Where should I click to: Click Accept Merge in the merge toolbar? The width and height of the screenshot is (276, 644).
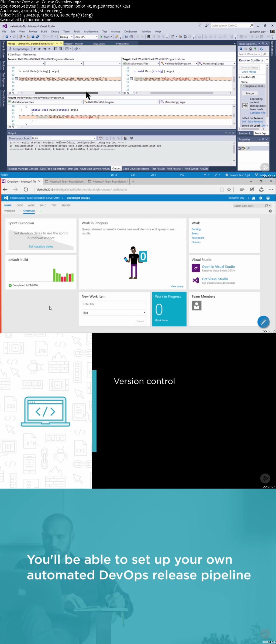pyautogui.click(x=19, y=49)
